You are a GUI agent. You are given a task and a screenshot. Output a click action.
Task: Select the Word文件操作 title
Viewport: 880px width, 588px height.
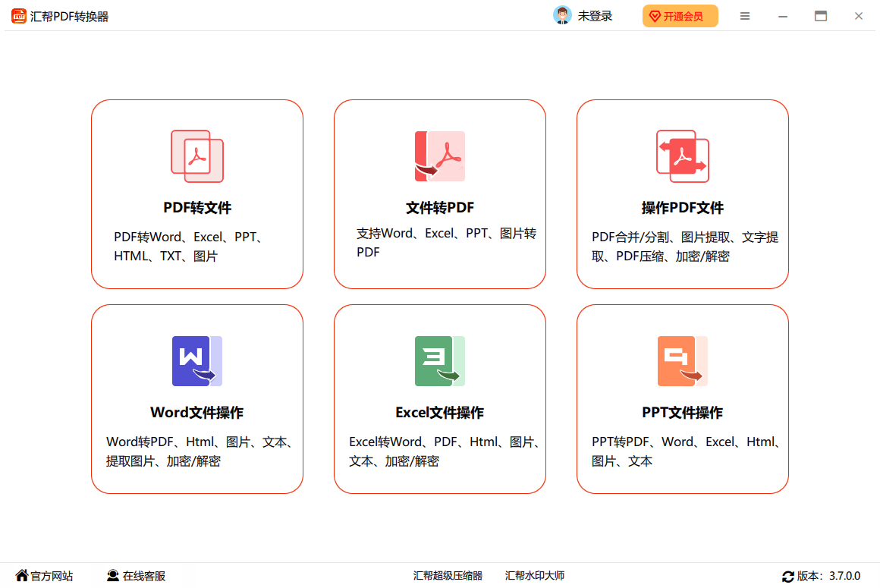point(197,413)
